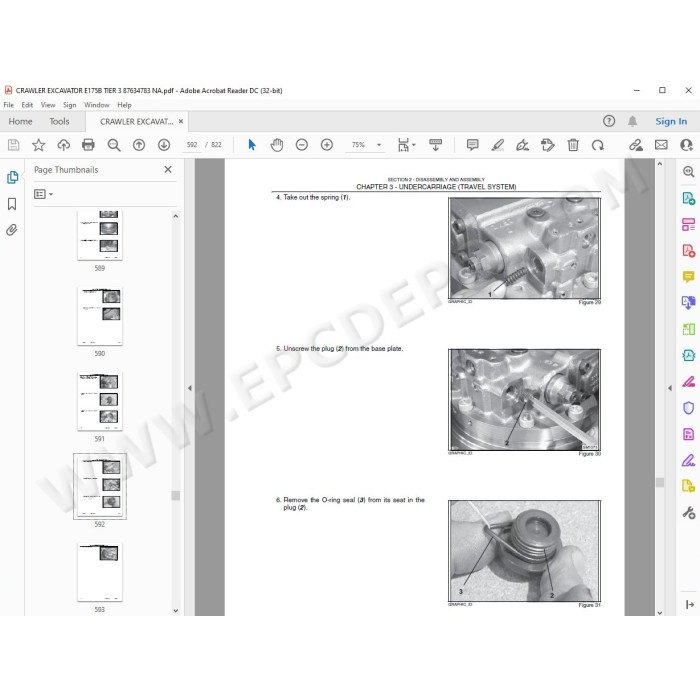
Task: Go to previous page arrow
Action: point(139,145)
